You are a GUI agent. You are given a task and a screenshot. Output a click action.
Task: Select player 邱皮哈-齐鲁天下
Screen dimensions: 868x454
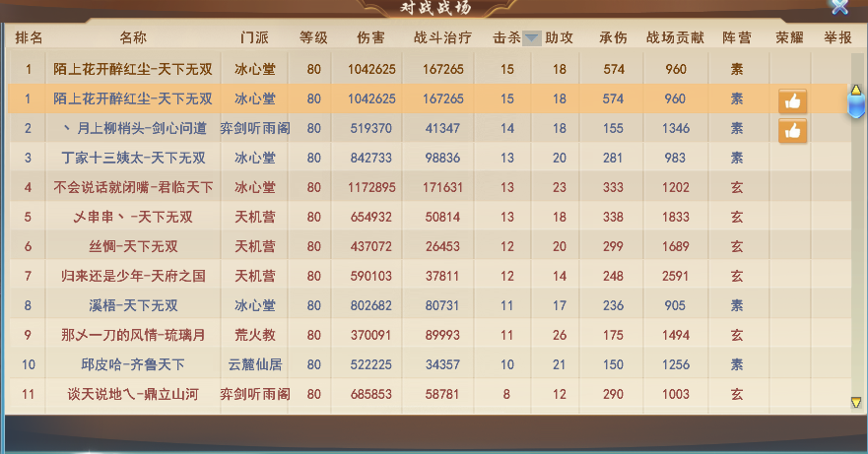pos(133,364)
